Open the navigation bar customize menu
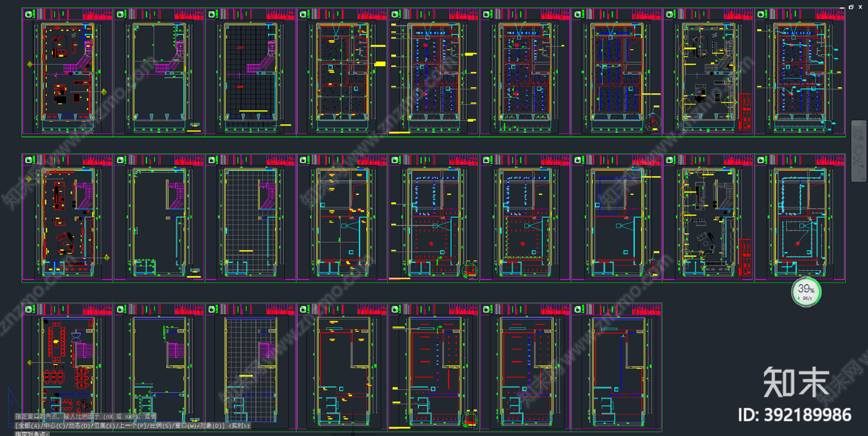The width and height of the screenshot is (868, 436). pos(863,178)
